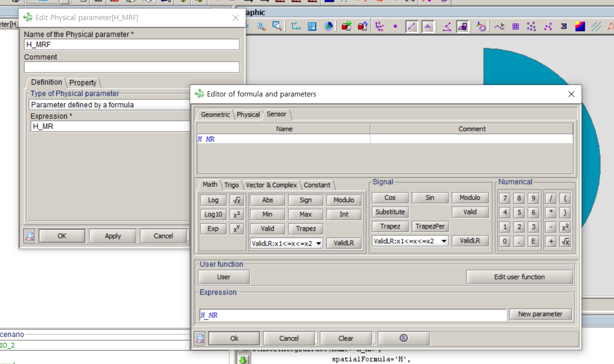
Task: Click Cancel in Edit Physical parameter dialog
Action: (163, 236)
